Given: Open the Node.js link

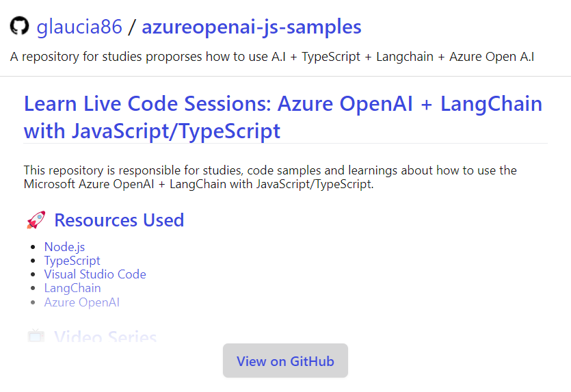Looking at the screenshot, I should 64,247.
